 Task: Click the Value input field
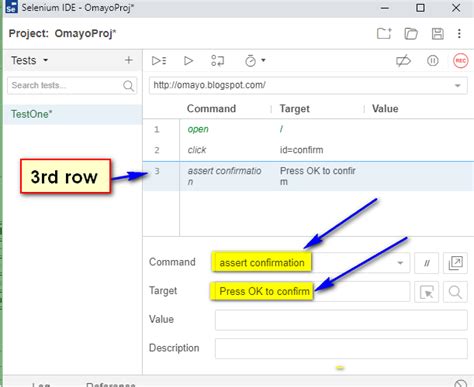pyautogui.click(x=341, y=320)
